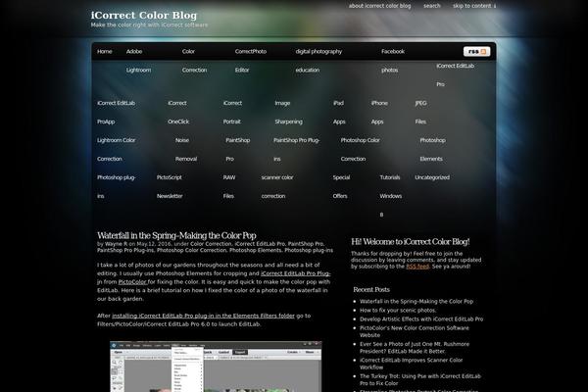This screenshot has height=392, width=588.
Task: Open Adobe Lightroom category menu
Action: click(138, 61)
